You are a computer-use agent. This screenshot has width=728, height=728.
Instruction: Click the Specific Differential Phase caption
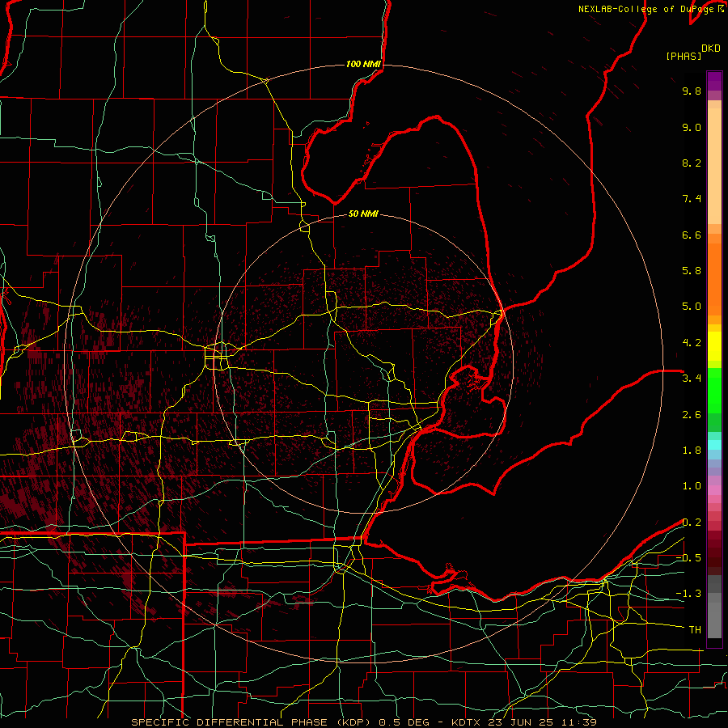(x=363, y=722)
